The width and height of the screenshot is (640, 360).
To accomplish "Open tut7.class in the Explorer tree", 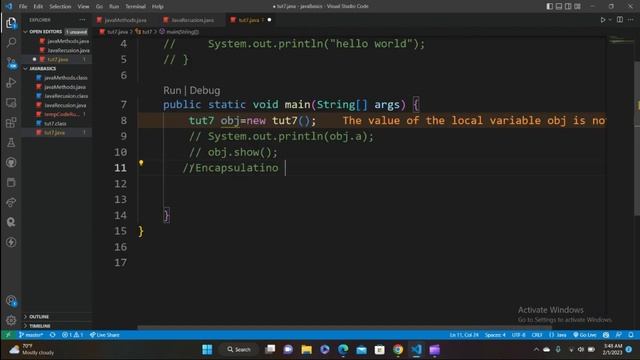I will pyautogui.click(x=55, y=123).
